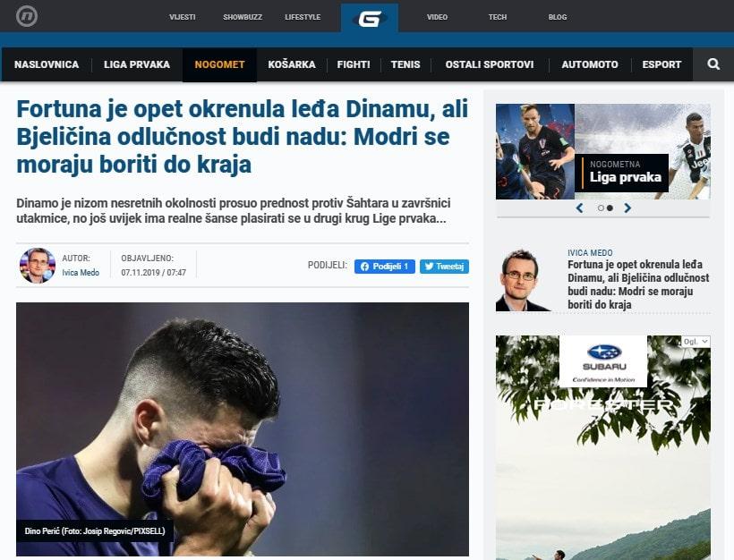Go to the VIJESTI top menu
Image resolution: width=734 pixels, height=560 pixels.
[182, 17]
